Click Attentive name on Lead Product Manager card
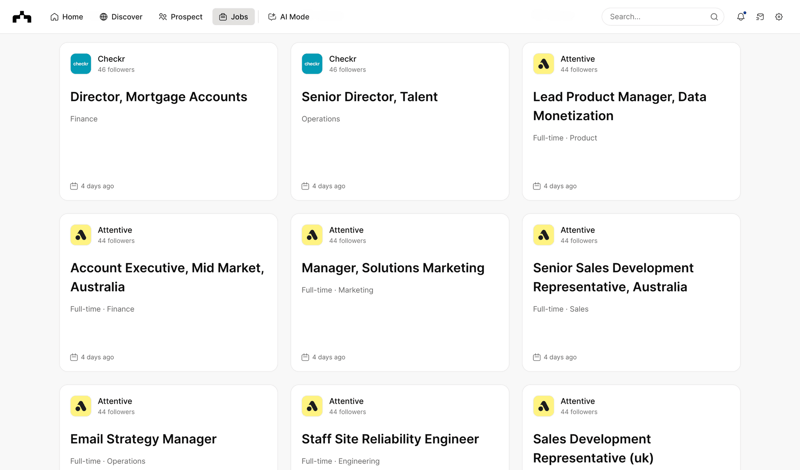Image resolution: width=800 pixels, height=470 pixels. 578,59
